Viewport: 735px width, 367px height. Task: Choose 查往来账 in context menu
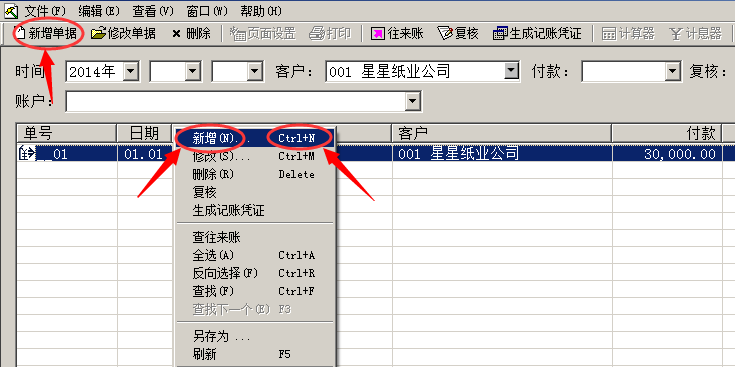coord(255,237)
